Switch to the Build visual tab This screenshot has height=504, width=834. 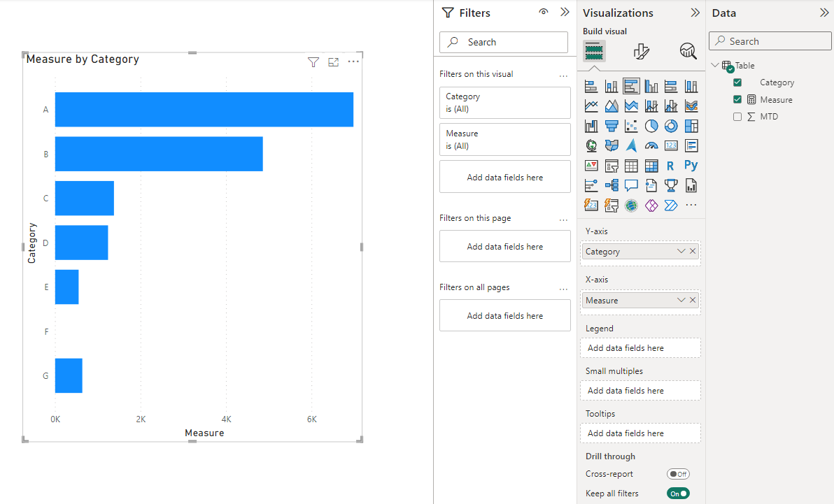point(594,51)
